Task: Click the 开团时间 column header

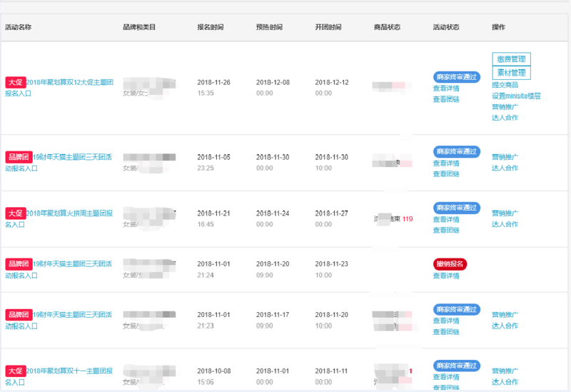Action: pyautogui.click(x=328, y=27)
